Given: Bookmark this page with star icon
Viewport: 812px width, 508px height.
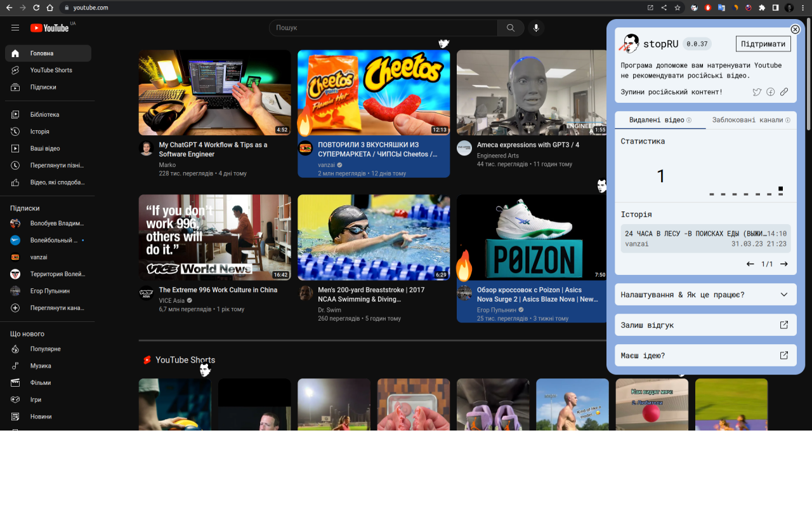Looking at the screenshot, I should [678, 8].
